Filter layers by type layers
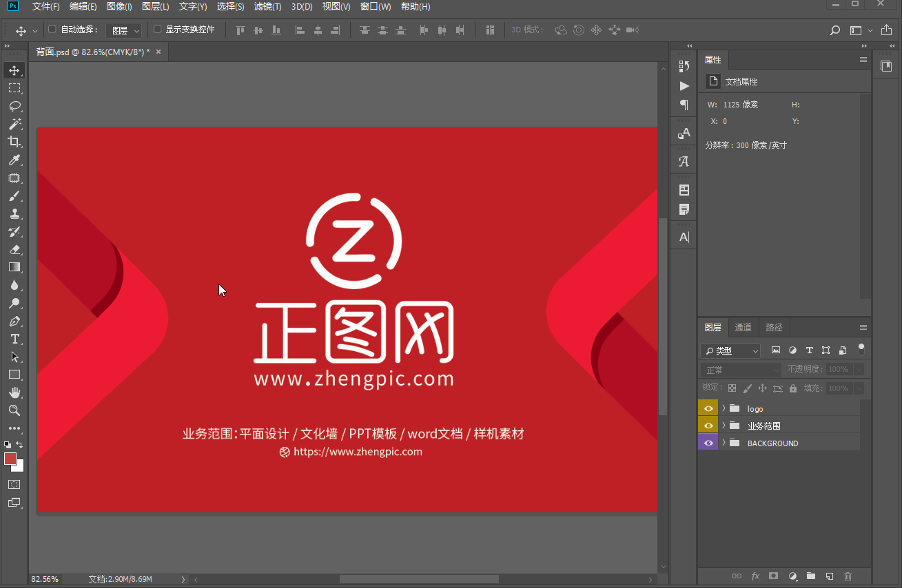Viewport: 902px width, 588px height. 809,350
